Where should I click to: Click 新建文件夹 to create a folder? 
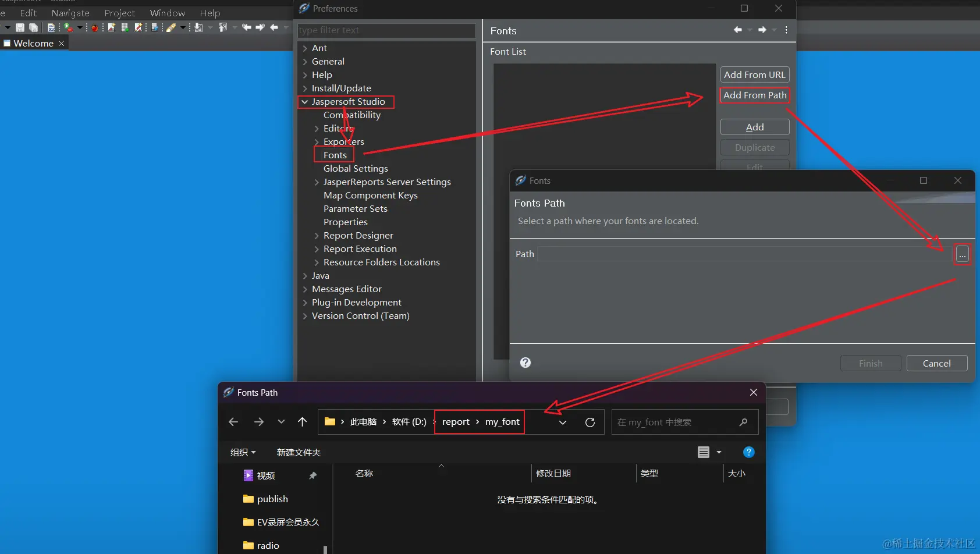tap(299, 452)
